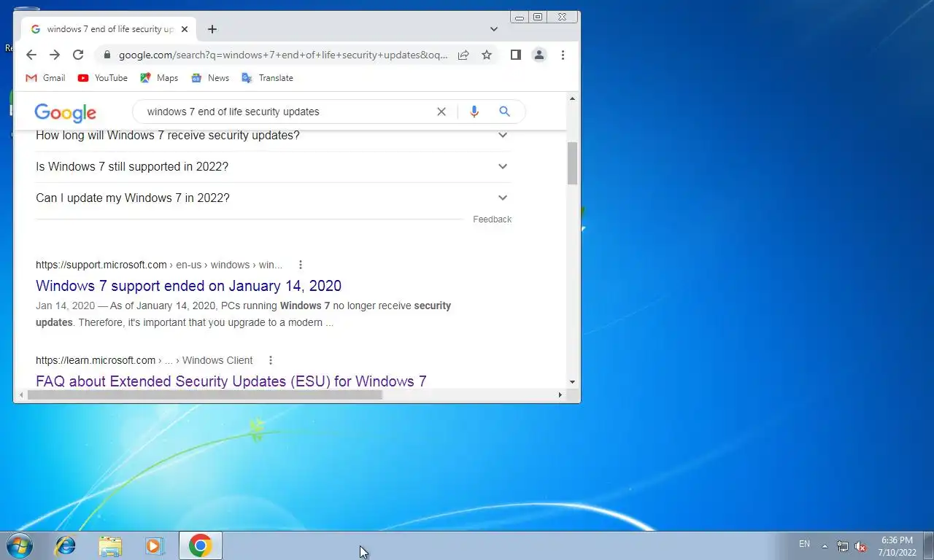Click the learn.microsoft.com result URL

tap(144, 360)
